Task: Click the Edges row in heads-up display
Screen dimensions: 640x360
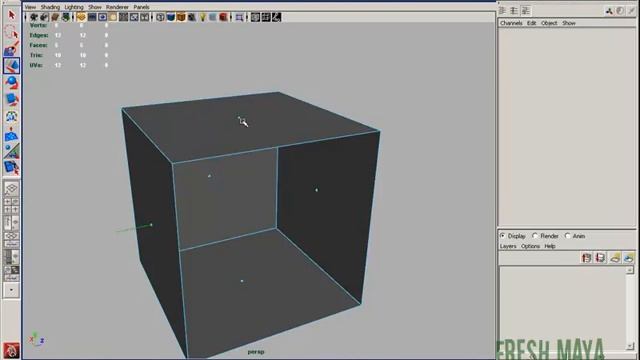Action: pos(69,35)
